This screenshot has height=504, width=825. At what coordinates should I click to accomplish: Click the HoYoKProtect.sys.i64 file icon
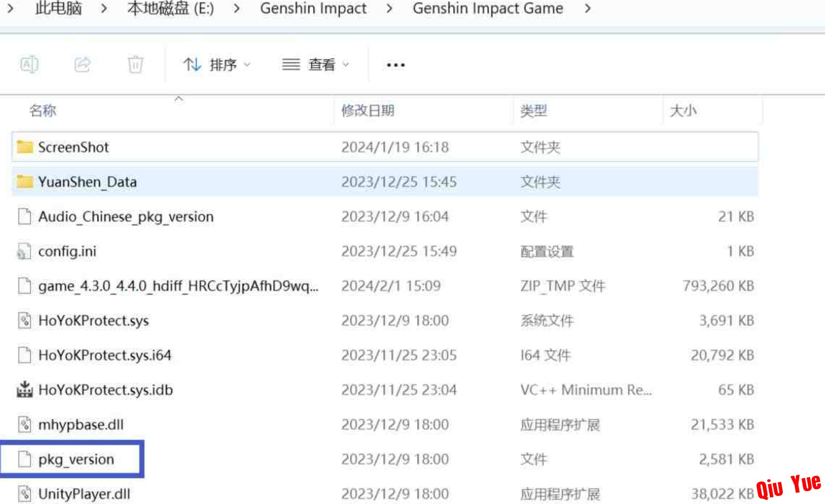point(25,355)
